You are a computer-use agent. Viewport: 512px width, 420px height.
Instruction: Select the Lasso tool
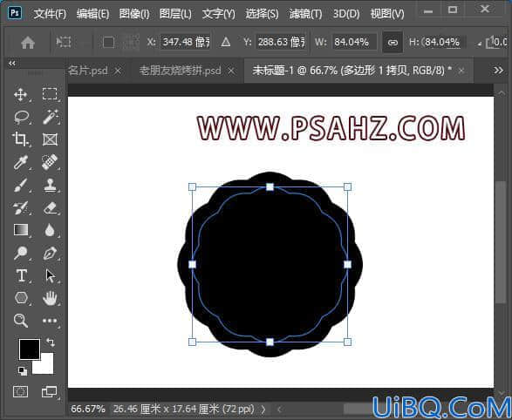[22, 117]
